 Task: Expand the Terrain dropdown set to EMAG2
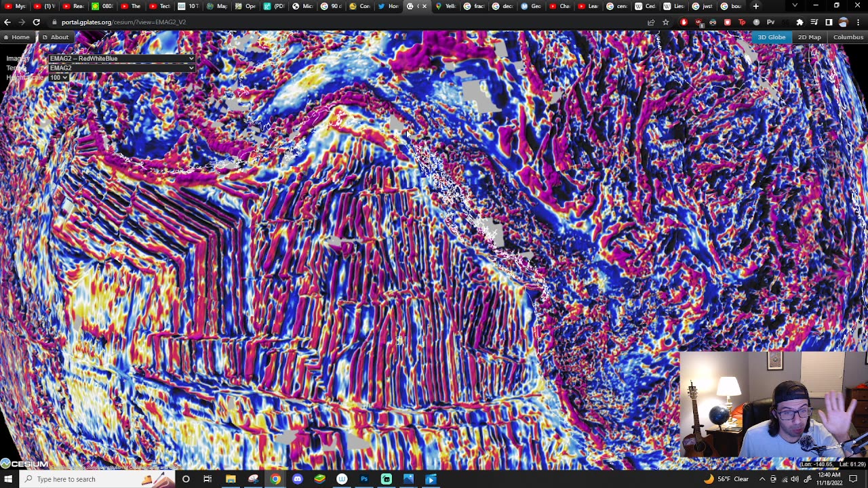tap(121, 68)
